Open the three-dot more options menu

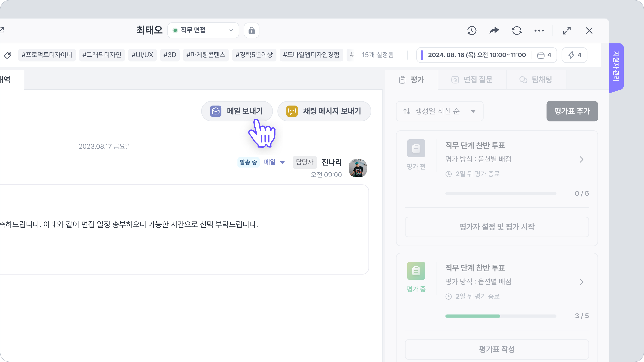point(539,31)
